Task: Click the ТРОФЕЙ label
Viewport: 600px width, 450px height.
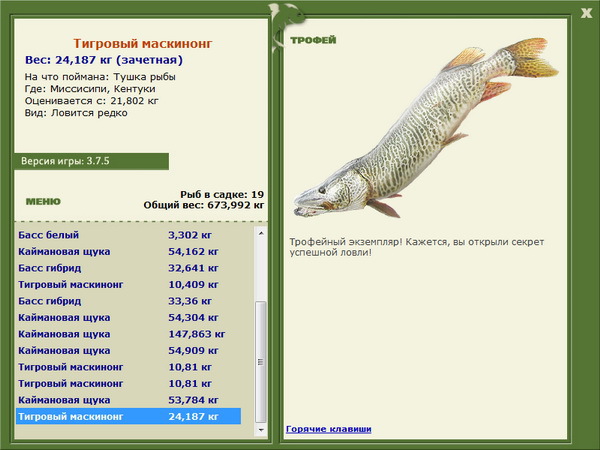Action: pos(313,40)
